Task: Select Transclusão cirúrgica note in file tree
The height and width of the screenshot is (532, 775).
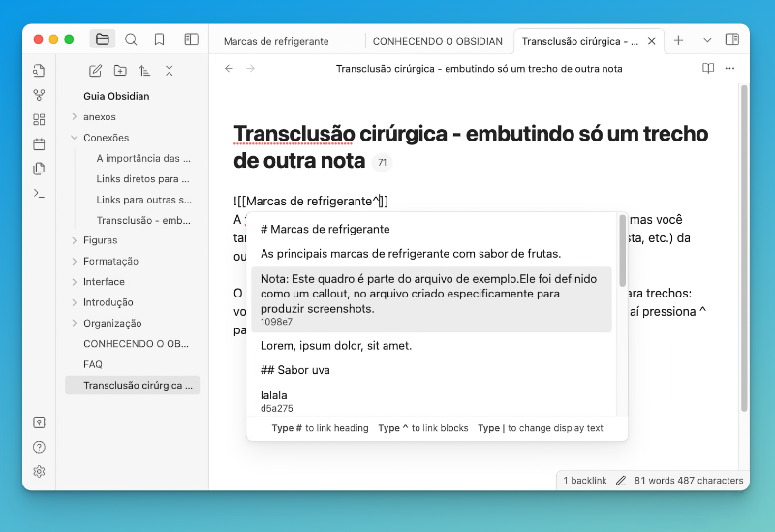Action: click(132, 385)
